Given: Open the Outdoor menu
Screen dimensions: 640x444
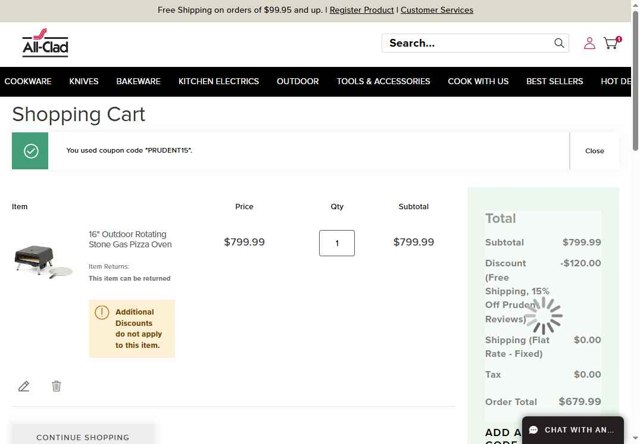Looking at the screenshot, I should click(x=298, y=81).
